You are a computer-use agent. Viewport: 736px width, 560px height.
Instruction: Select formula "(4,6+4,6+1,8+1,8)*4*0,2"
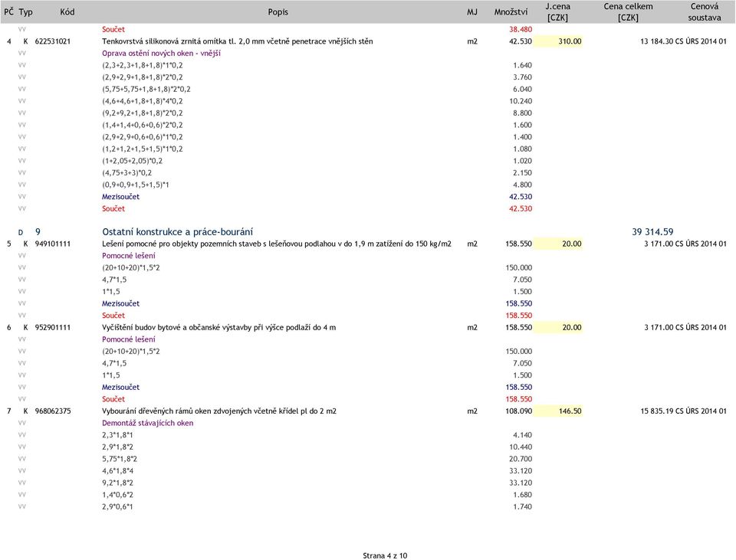(143, 101)
